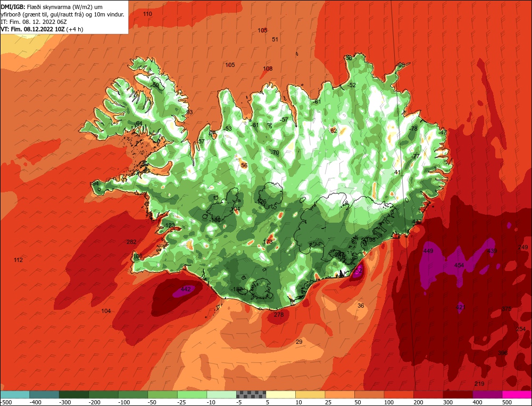Viewport: 532px width, 406px height.
Task: Select the dark red swatch between 300 and 400
Action: pyautogui.click(x=458, y=394)
